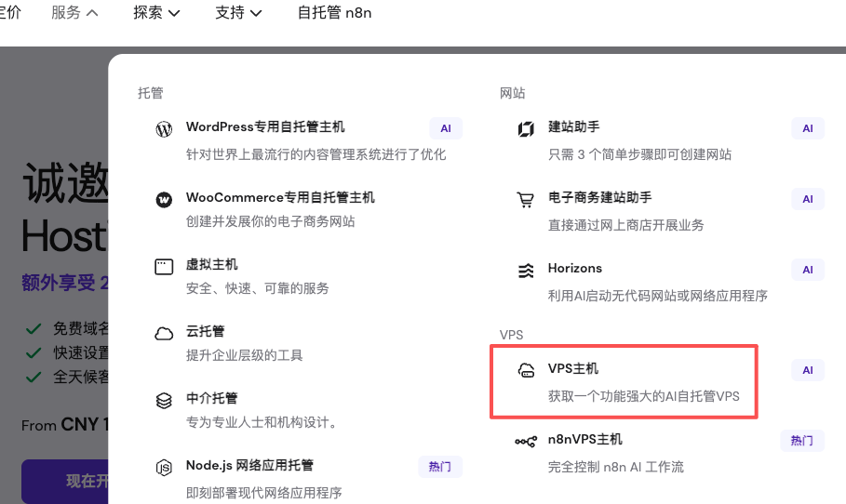Click the text 完全控制 n8n AI 工作流
846x504 pixels.
[x=615, y=467]
